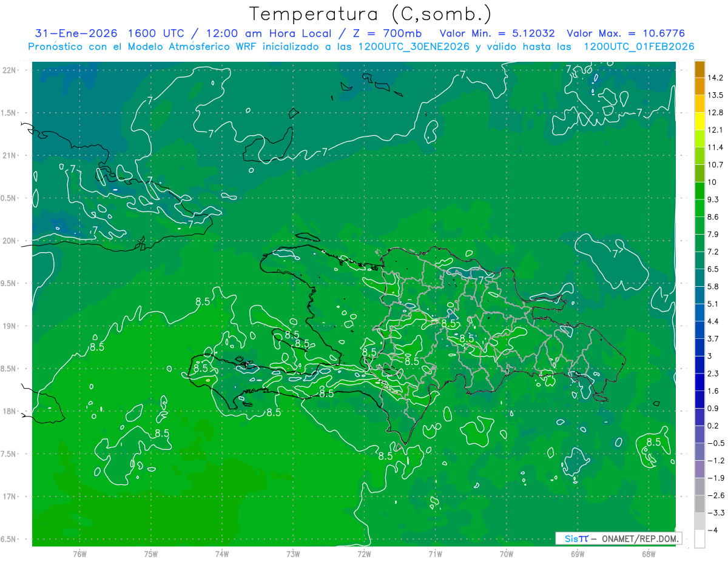This screenshot has height=562, width=728.
Task: Click the grey colorbar swatch between -2.6 and -3.3
Action: (x=699, y=504)
